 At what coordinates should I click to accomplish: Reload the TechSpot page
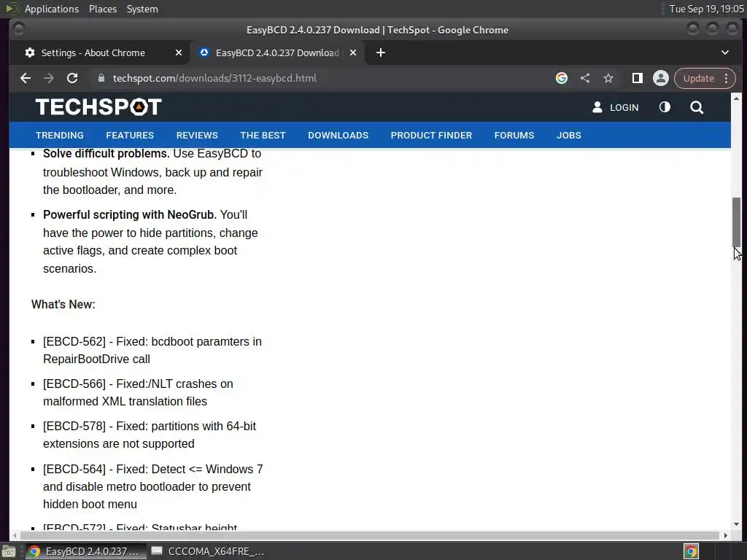(72, 78)
